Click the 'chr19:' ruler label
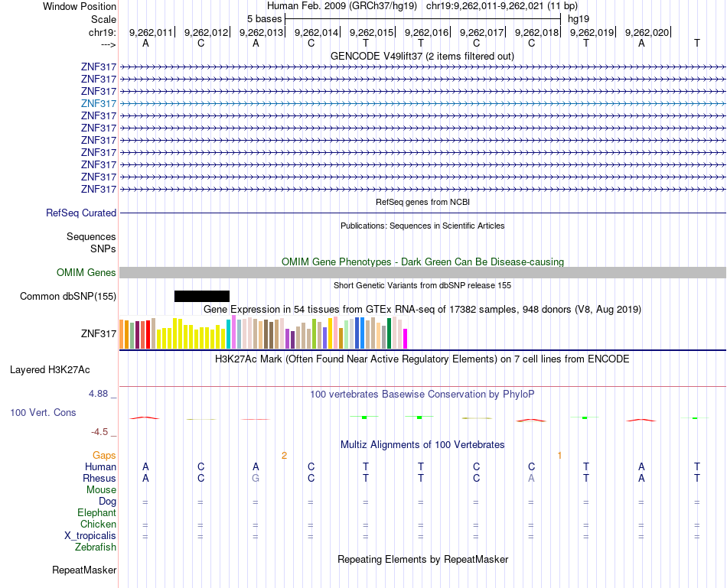 tap(102, 32)
